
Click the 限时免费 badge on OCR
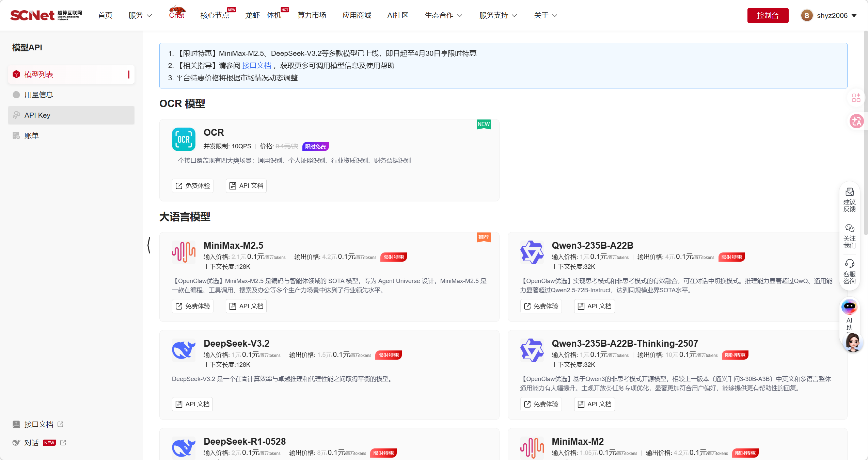[x=315, y=146]
